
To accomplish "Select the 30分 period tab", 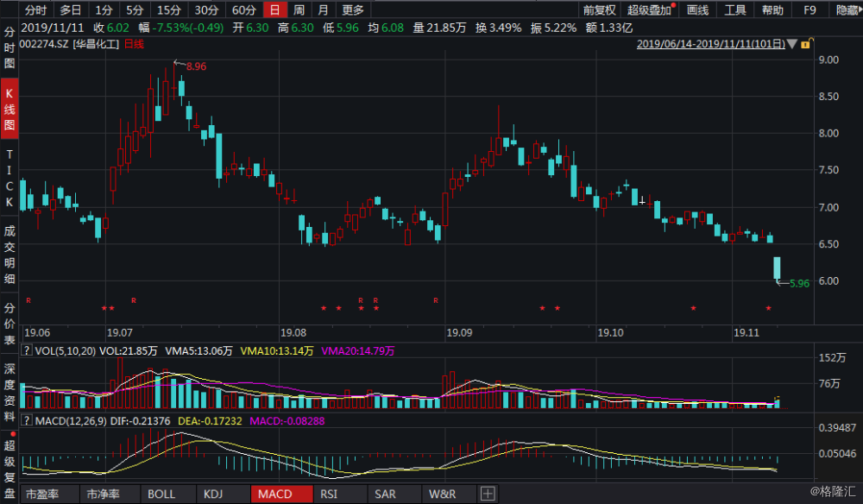I will pyautogui.click(x=206, y=9).
